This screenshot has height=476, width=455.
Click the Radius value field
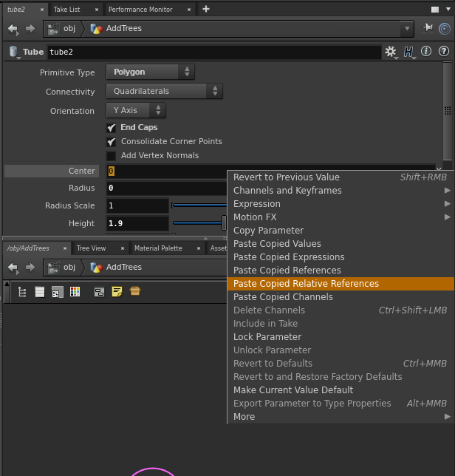tap(166, 188)
